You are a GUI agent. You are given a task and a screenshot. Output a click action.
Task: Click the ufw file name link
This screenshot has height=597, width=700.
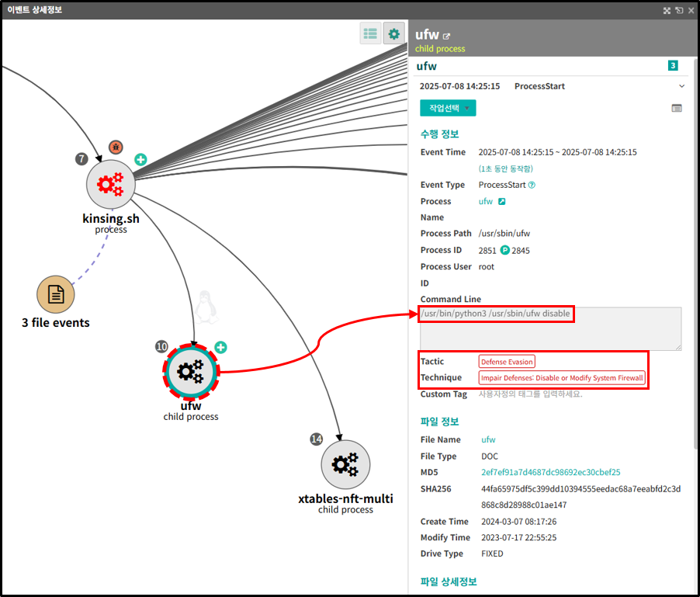tap(488, 439)
